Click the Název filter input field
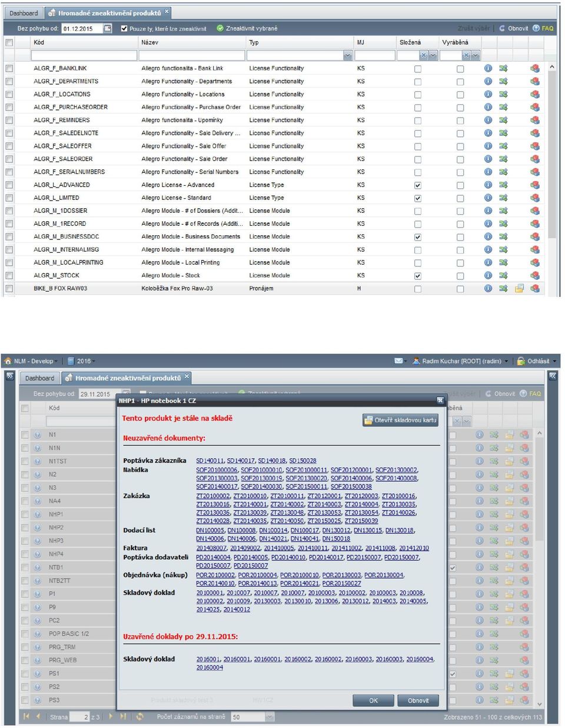 pyautogui.click(x=192, y=55)
